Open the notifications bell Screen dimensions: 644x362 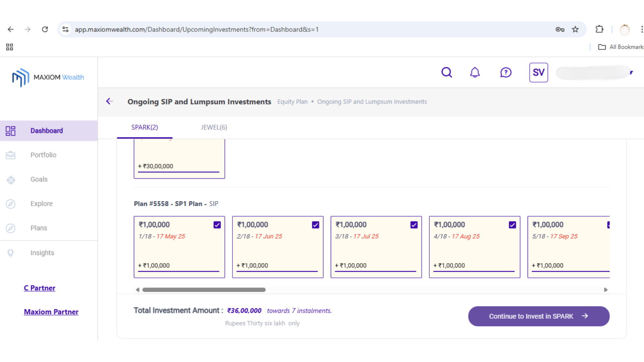[x=475, y=72]
